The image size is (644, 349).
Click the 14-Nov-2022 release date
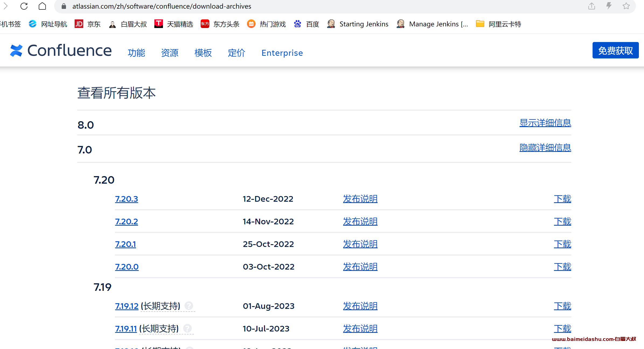point(268,221)
